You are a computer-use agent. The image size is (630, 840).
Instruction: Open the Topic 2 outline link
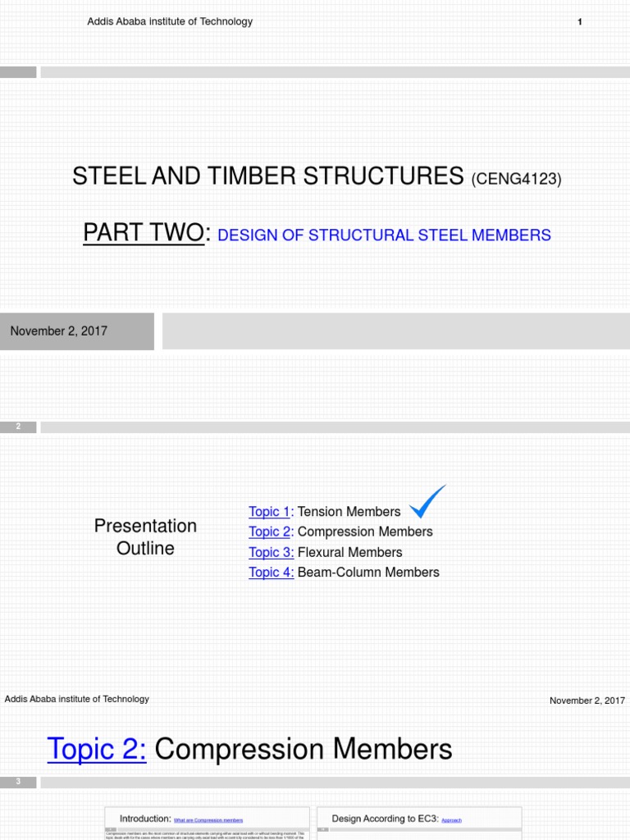pyautogui.click(x=271, y=532)
